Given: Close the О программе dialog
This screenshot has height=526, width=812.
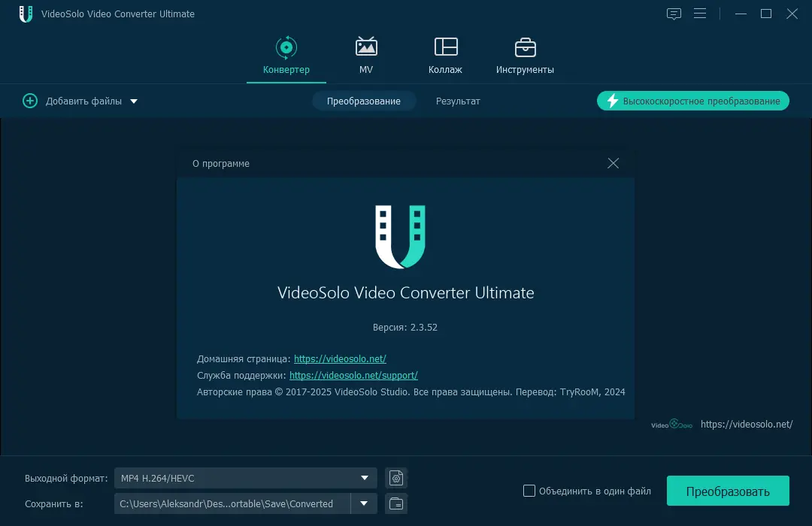Looking at the screenshot, I should tap(613, 163).
